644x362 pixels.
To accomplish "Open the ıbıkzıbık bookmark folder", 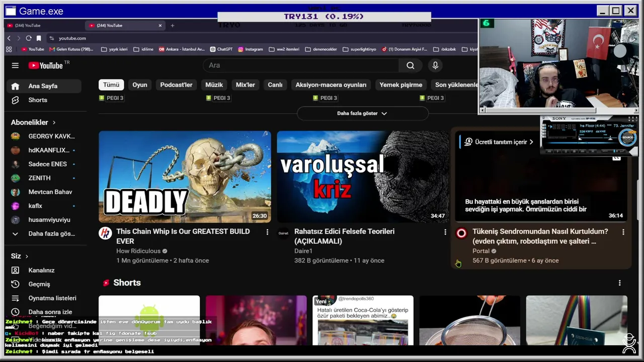I will click(x=444, y=49).
